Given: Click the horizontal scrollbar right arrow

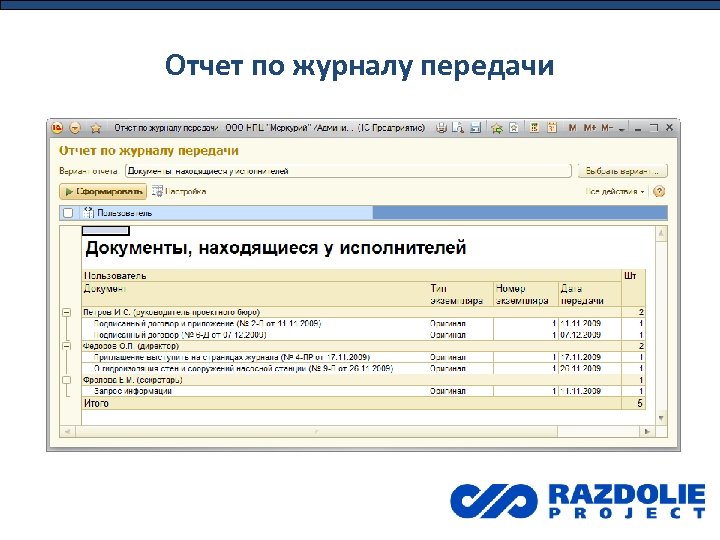Looking at the screenshot, I should 647,432.
